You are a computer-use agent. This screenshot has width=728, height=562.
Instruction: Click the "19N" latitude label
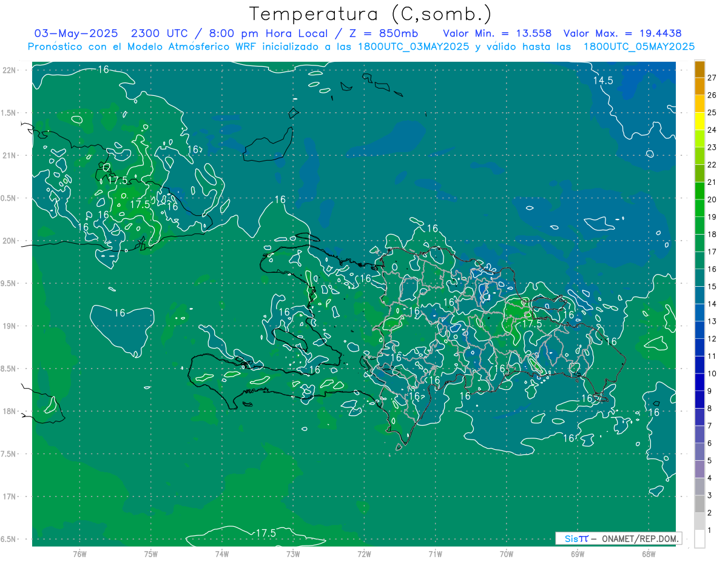coord(9,326)
